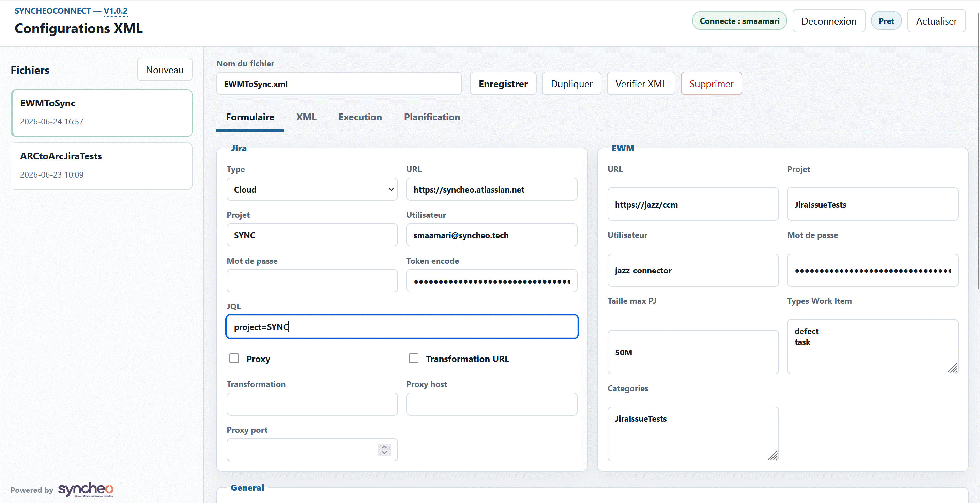The image size is (980, 503).
Task: Click the Connecte : smaamari badge
Action: coord(739,21)
